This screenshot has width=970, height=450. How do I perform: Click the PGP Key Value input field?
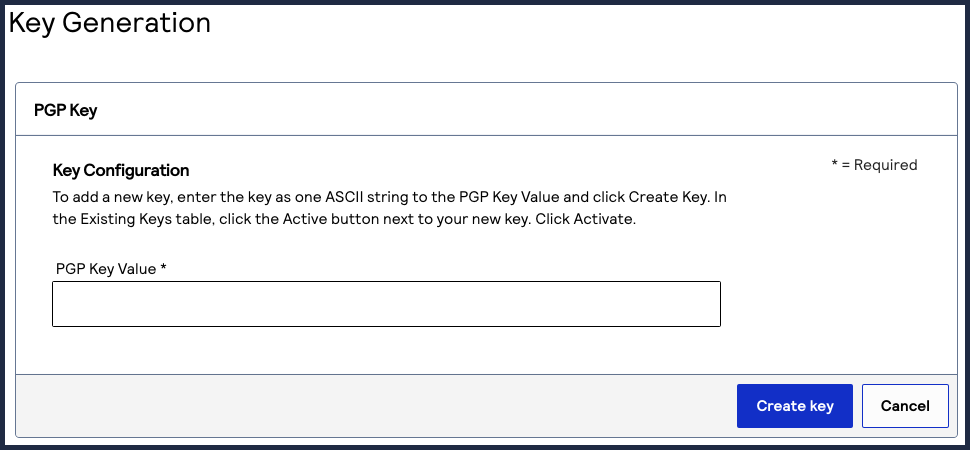coord(386,303)
